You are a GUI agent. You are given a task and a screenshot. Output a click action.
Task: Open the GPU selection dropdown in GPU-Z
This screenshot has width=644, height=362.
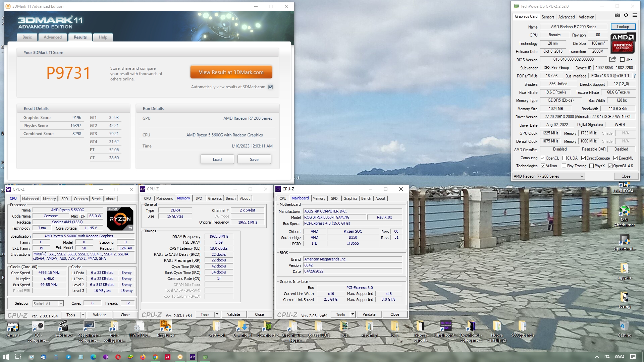pyautogui.click(x=548, y=176)
